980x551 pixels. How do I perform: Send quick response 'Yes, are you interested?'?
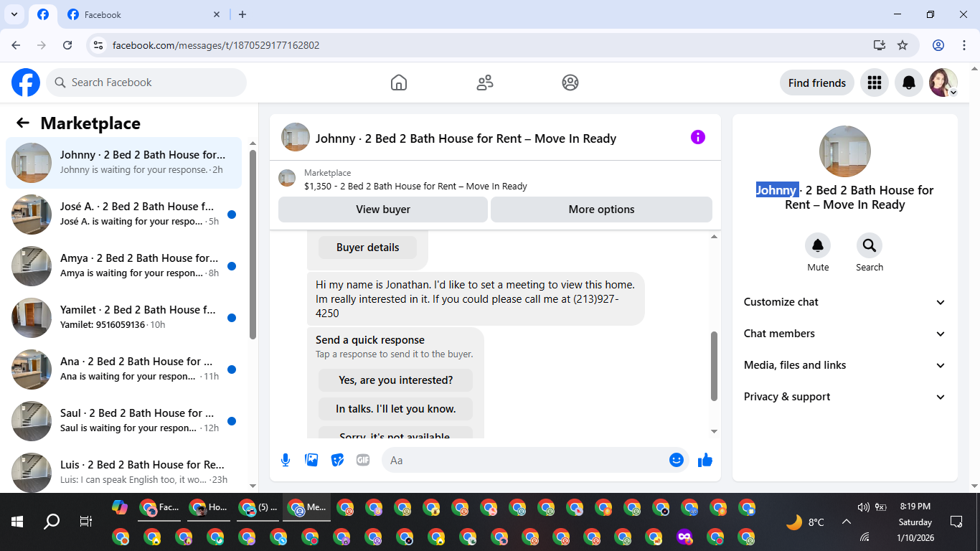coord(396,380)
